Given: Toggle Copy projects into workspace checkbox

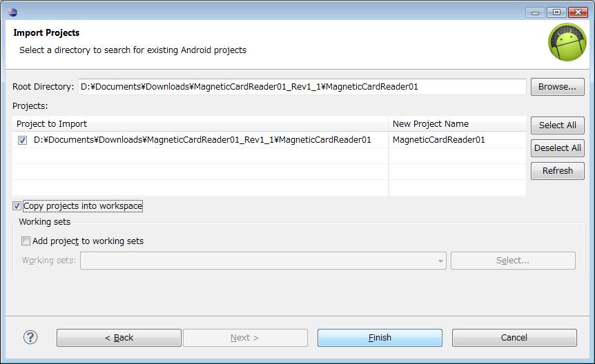Looking at the screenshot, I should (x=17, y=206).
